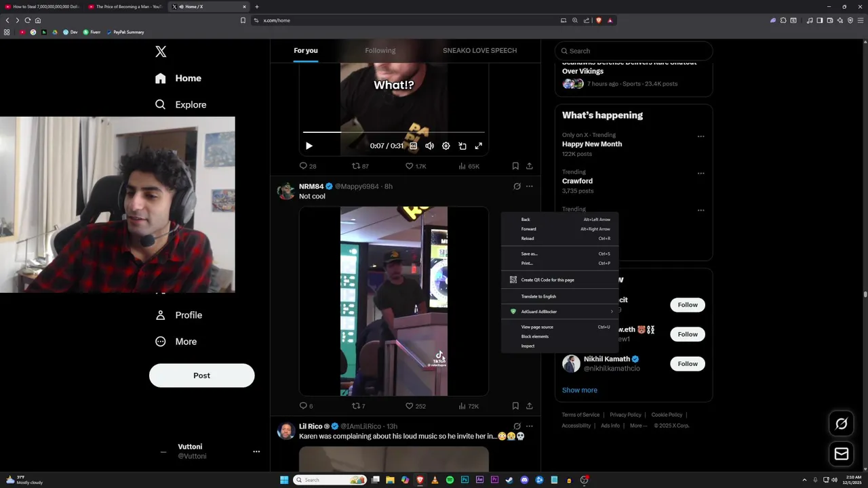
Task: Like the post with 1.7K likes
Action: [x=415, y=166]
